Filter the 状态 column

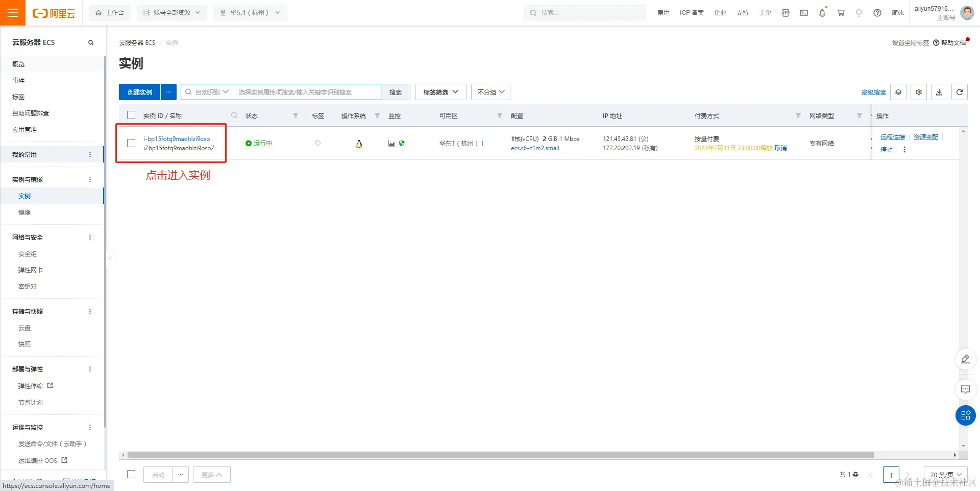tap(296, 116)
